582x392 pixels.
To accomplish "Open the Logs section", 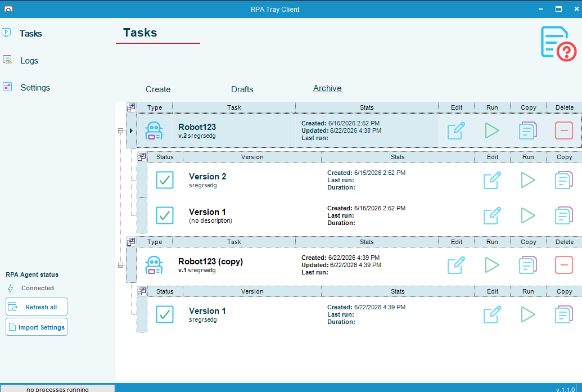I will click(29, 61).
